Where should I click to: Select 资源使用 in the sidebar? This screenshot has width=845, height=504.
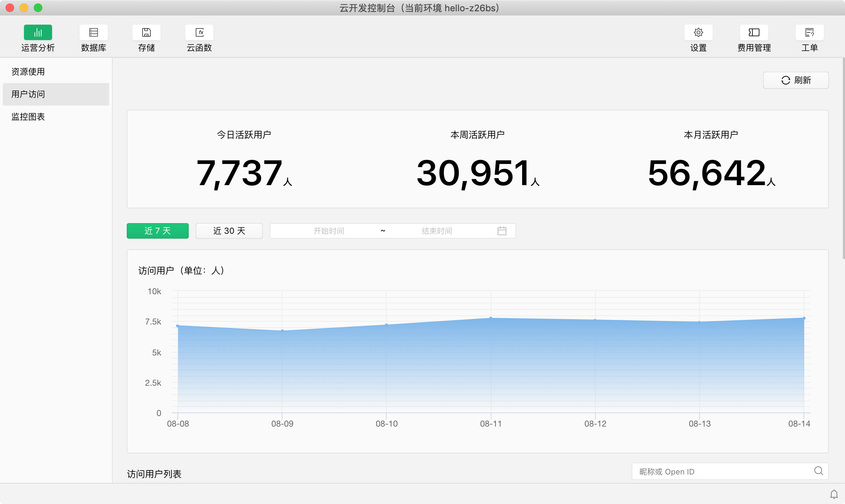pos(28,72)
